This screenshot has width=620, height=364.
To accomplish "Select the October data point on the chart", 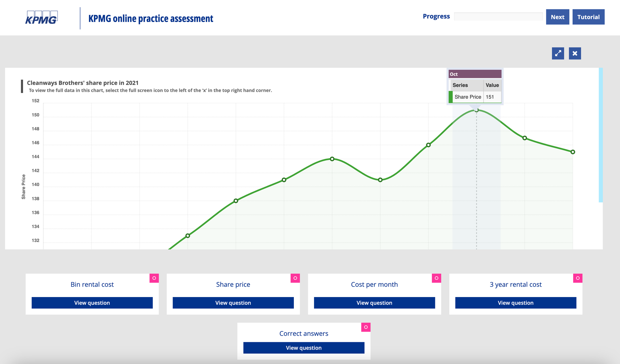I will (476, 110).
